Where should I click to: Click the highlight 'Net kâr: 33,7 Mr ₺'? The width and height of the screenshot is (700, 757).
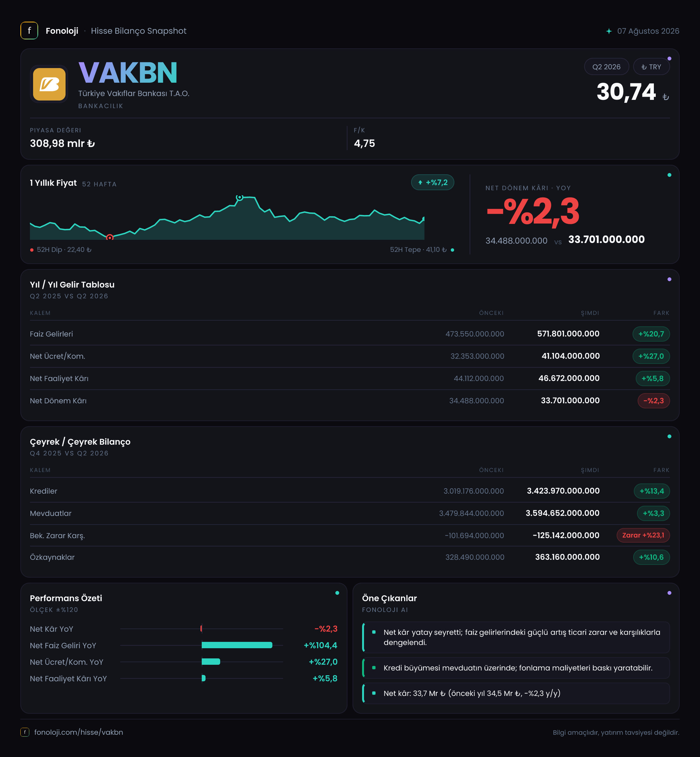(x=516, y=693)
